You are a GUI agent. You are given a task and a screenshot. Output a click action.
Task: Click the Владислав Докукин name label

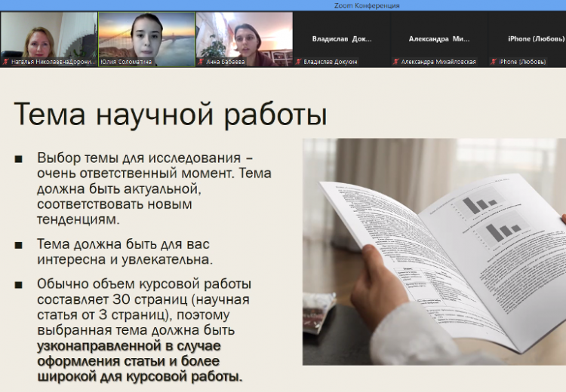point(331,62)
